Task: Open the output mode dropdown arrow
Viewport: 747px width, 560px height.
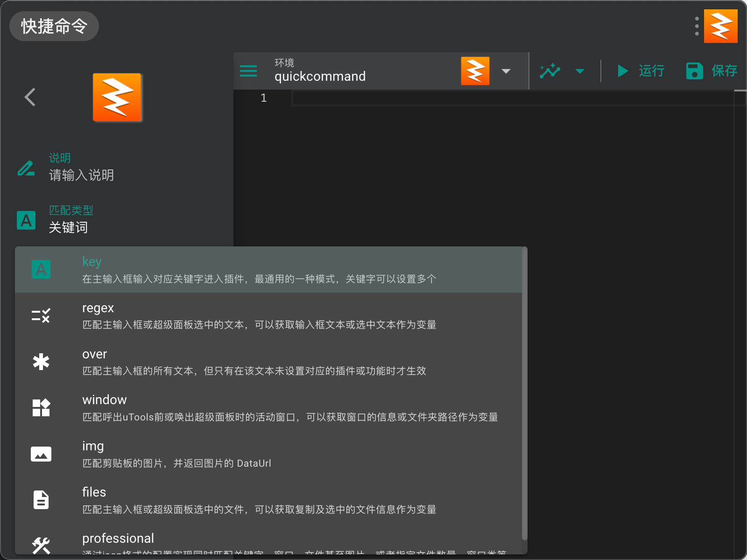Action: tap(579, 71)
